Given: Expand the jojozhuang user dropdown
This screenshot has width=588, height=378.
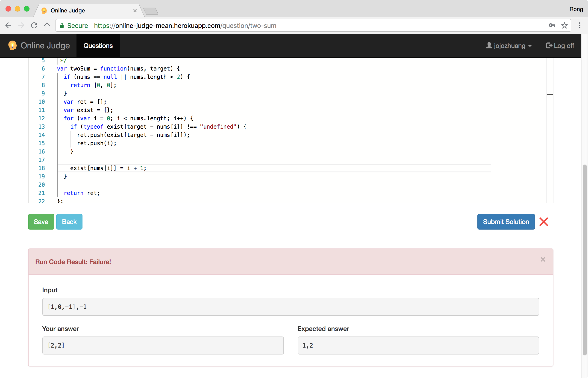Looking at the screenshot, I should 509,46.
